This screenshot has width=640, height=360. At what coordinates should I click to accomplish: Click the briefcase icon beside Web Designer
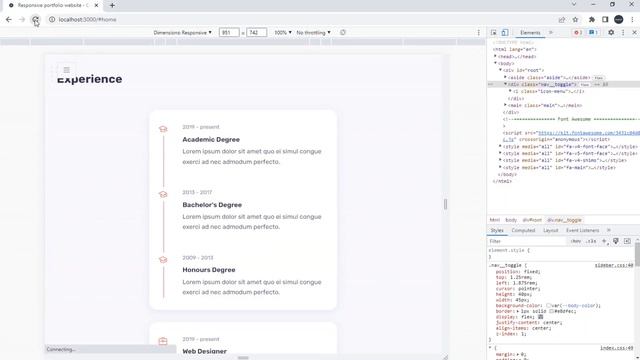pos(163,341)
